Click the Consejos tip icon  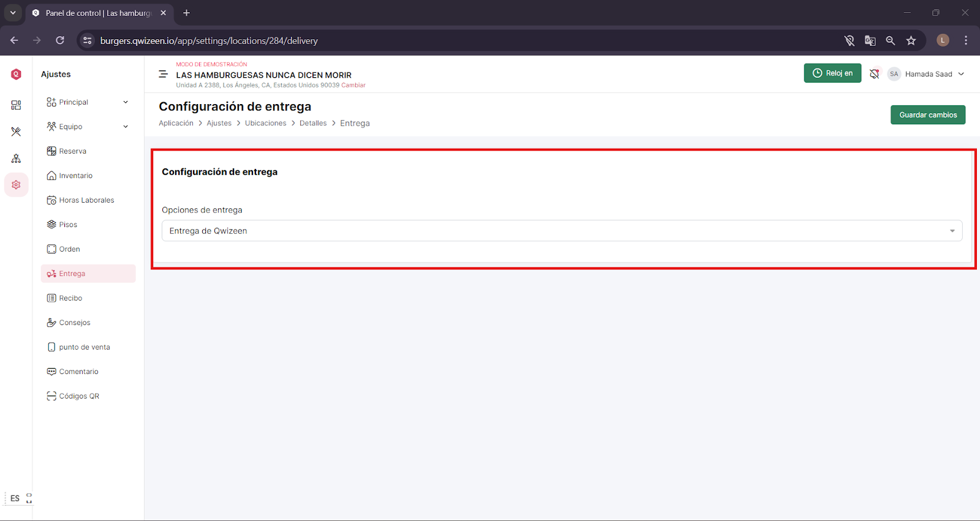[51, 323]
